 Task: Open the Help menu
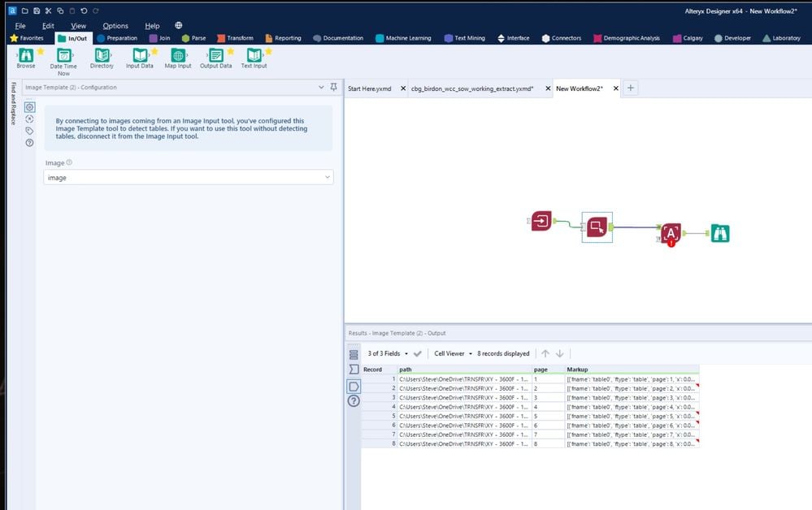(152, 25)
